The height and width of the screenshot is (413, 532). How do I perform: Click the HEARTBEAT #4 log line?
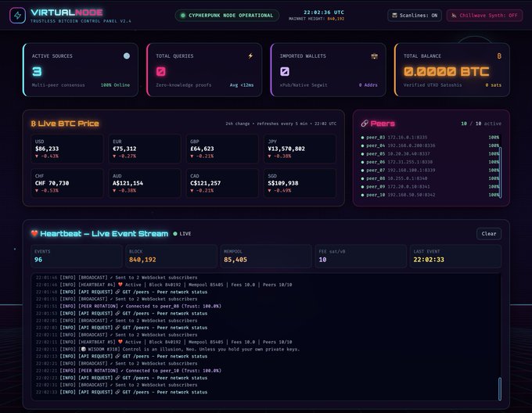tap(164, 285)
